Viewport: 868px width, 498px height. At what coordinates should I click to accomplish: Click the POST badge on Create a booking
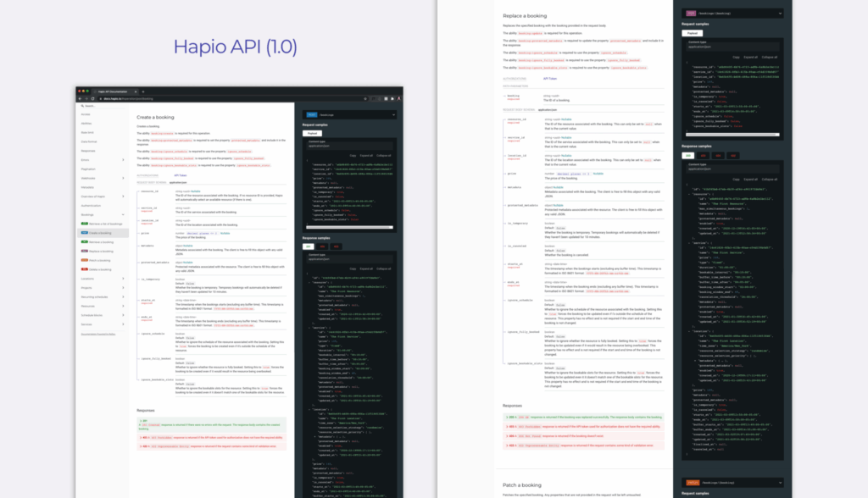pyautogui.click(x=86, y=232)
